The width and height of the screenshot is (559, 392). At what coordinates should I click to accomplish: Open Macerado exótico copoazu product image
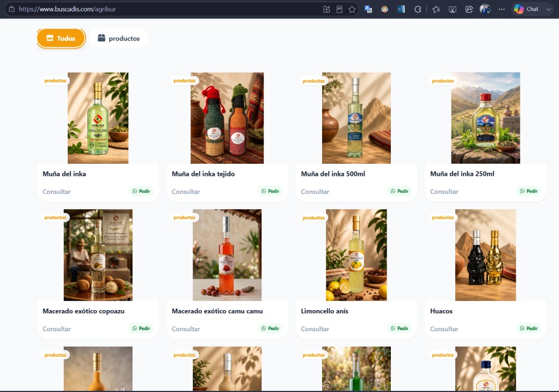click(x=98, y=255)
